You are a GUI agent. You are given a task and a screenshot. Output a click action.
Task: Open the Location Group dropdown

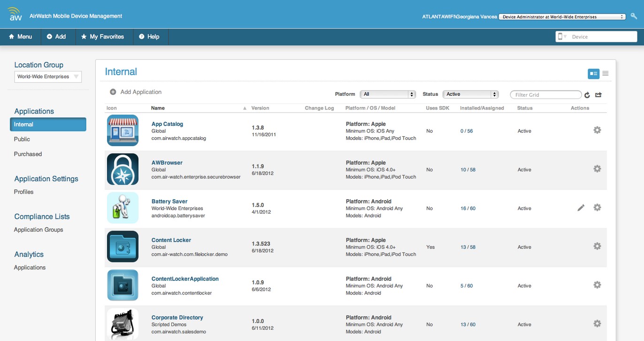click(x=48, y=77)
